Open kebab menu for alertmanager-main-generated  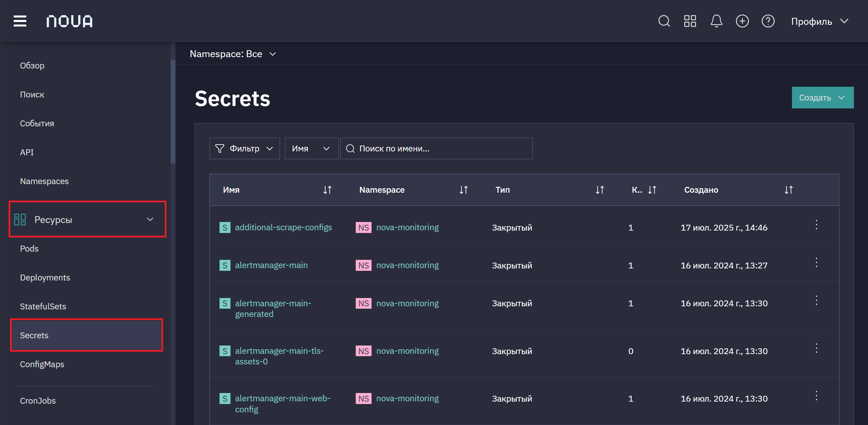pos(816,300)
